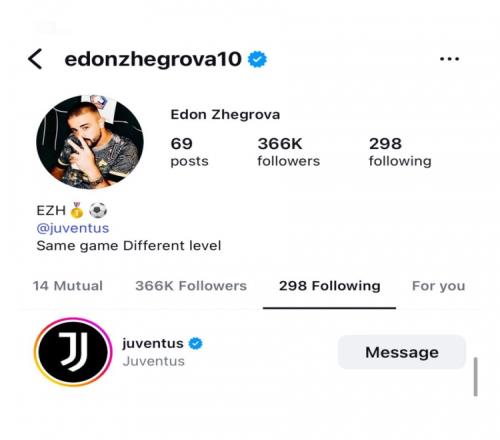Click the juventus username in list
The image size is (500, 440).
[x=153, y=343]
